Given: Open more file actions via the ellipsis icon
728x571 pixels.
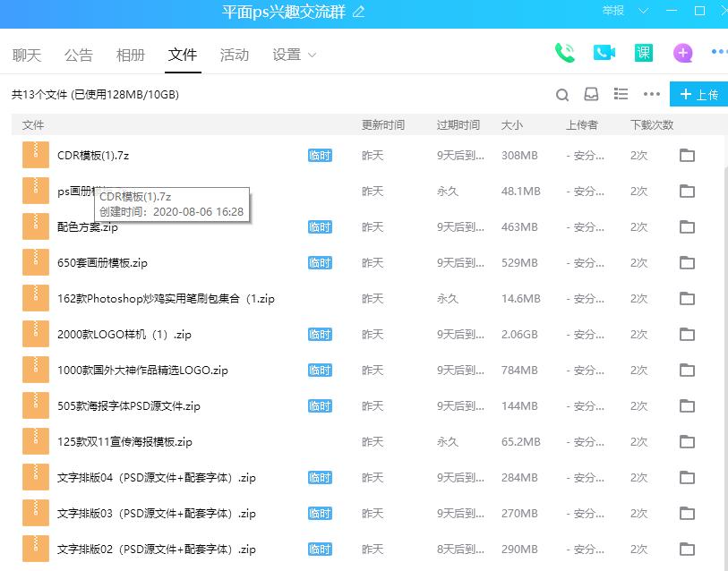Looking at the screenshot, I should click(651, 93).
